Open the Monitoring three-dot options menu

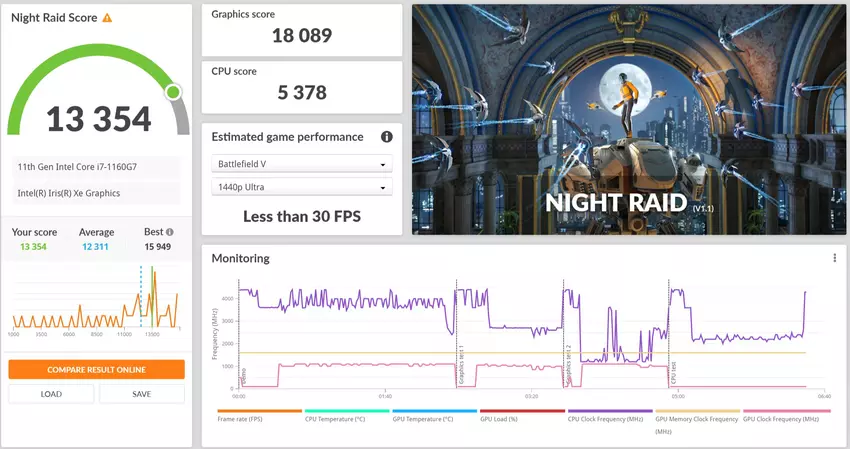[834, 258]
